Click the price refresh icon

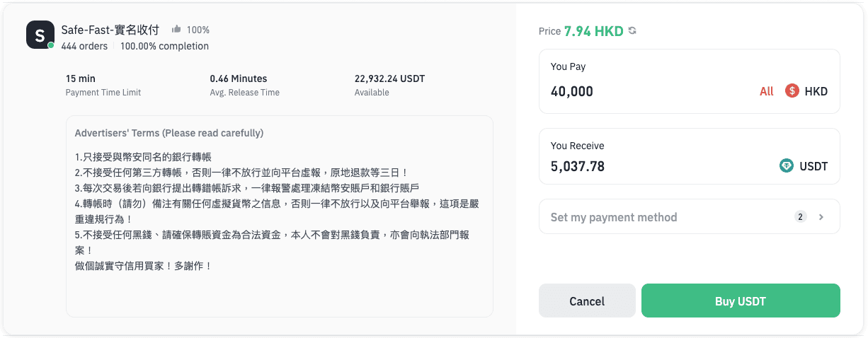(x=632, y=31)
